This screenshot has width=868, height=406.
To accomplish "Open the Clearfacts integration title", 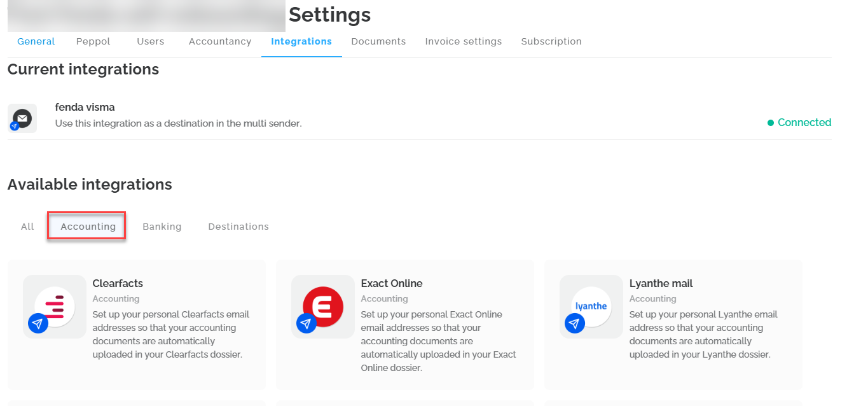I will click(x=118, y=283).
